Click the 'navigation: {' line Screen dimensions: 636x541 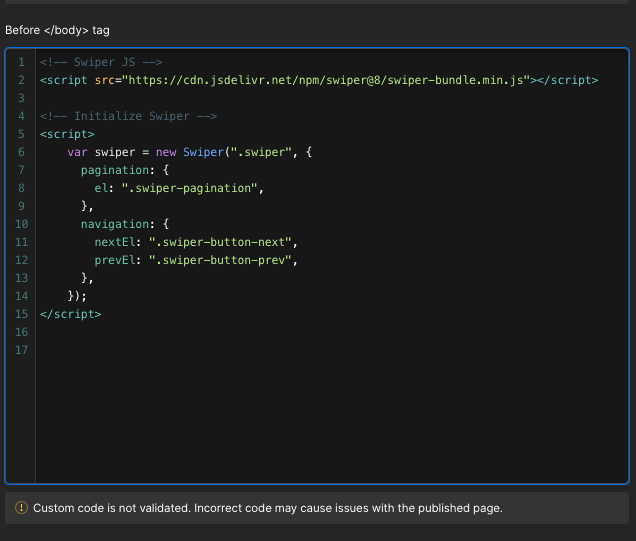(x=125, y=224)
